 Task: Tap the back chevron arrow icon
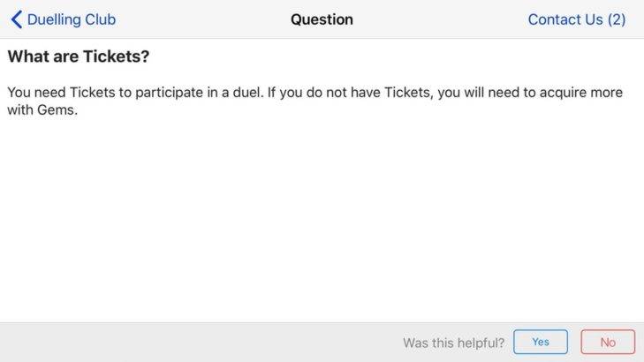16,19
